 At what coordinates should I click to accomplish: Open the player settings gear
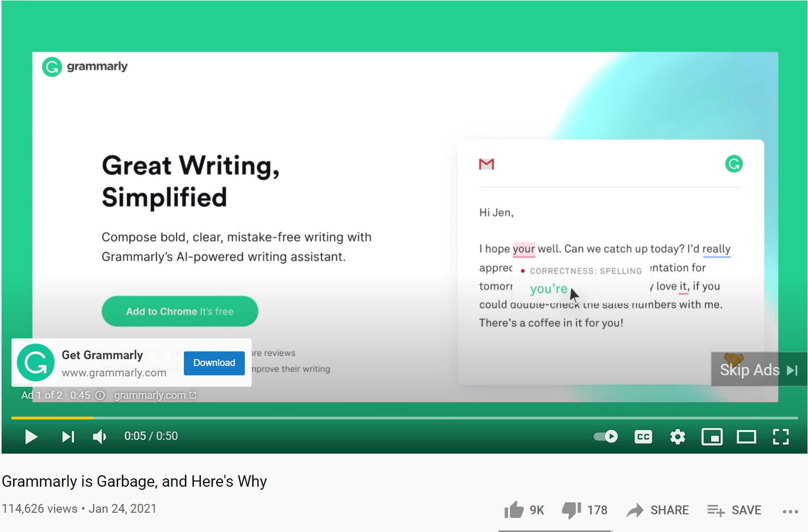coord(677,437)
